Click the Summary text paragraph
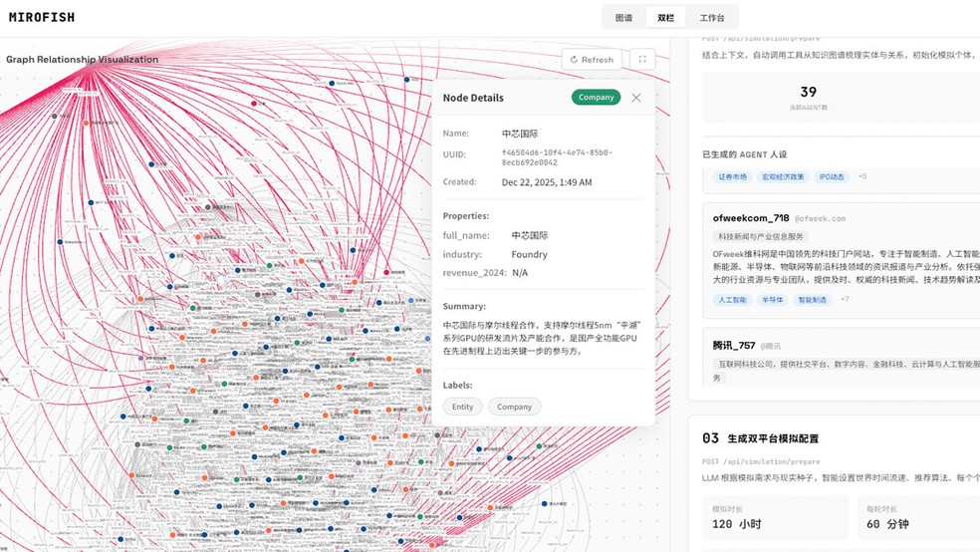The width and height of the screenshot is (980, 552). point(542,338)
